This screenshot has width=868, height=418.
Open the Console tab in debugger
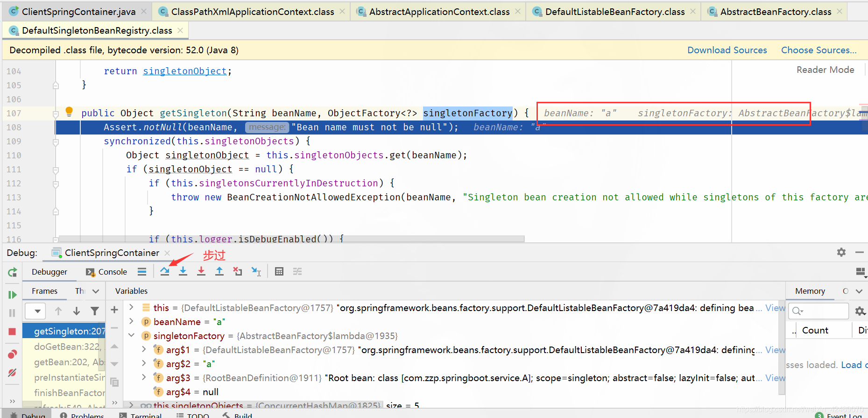click(106, 272)
